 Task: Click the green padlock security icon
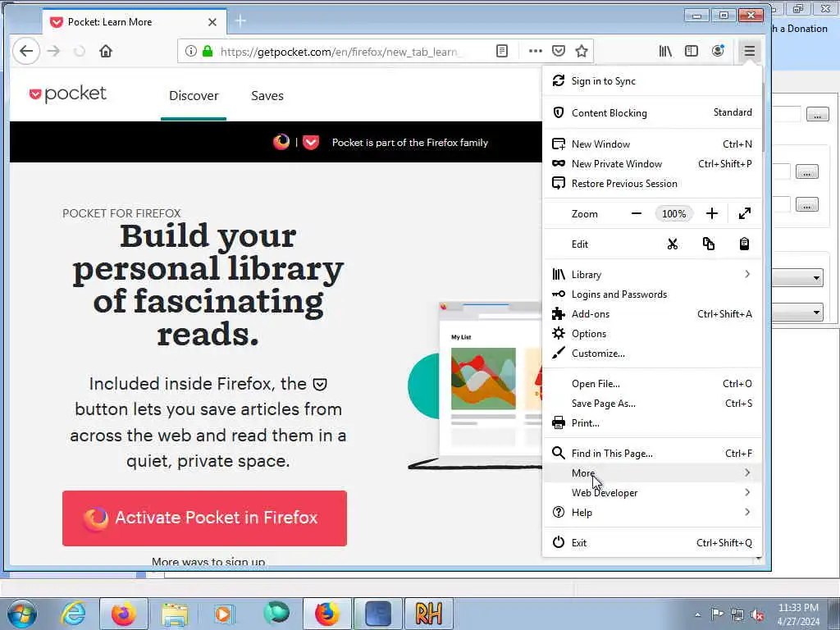pyautogui.click(x=208, y=52)
